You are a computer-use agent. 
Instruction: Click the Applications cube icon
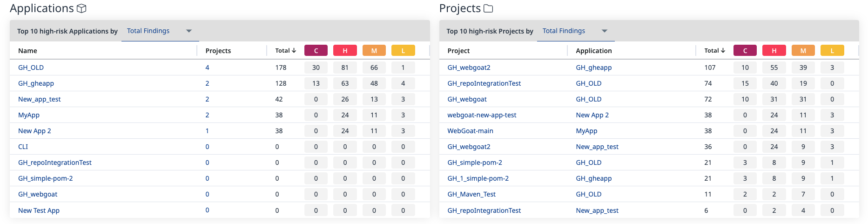coord(81,8)
